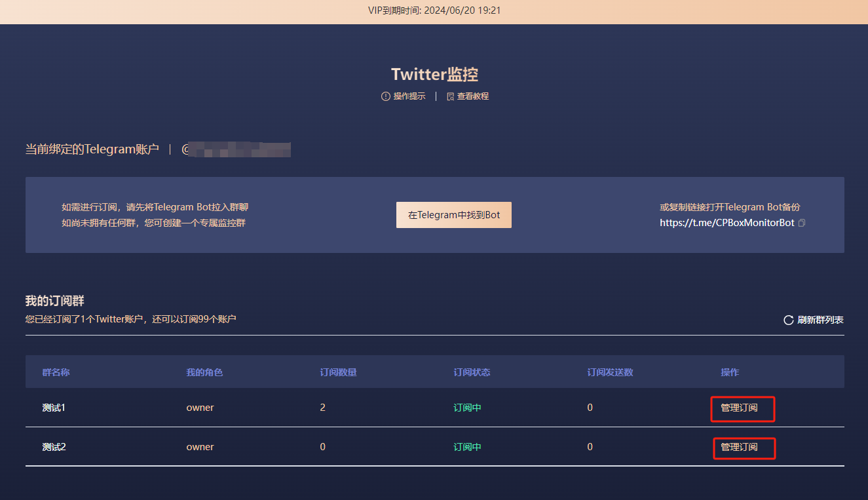The image size is (868, 500).
Task: Click 管理订阅 for group 测试1
Action: click(x=739, y=408)
